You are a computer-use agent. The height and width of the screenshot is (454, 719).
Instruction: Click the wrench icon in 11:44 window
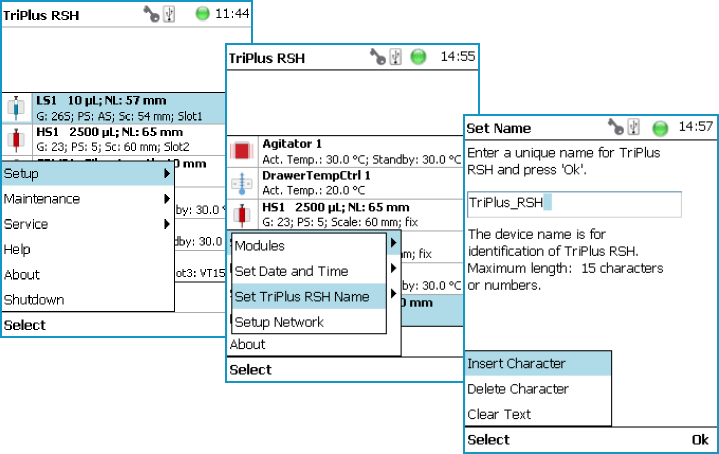(x=151, y=14)
